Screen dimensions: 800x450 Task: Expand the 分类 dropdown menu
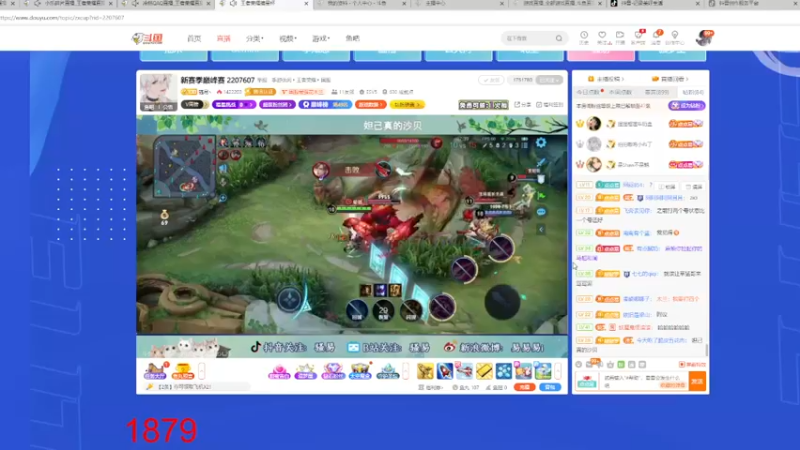coord(254,38)
